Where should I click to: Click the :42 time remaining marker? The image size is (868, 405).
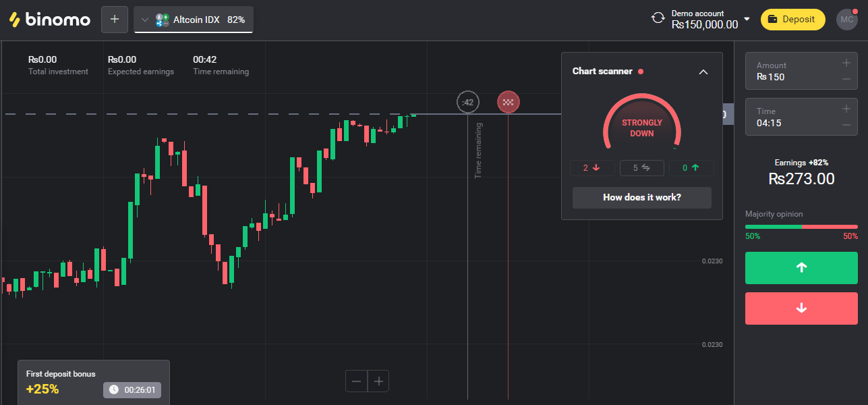click(468, 103)
